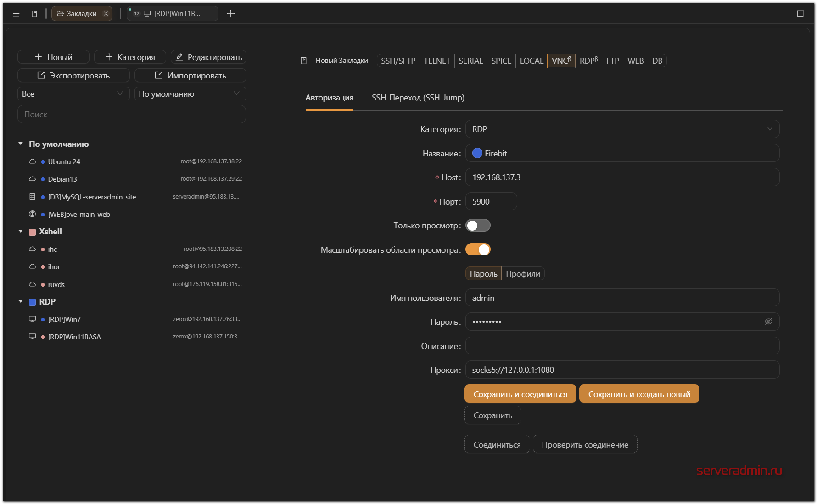Click Импортировать button

(190, 76)
